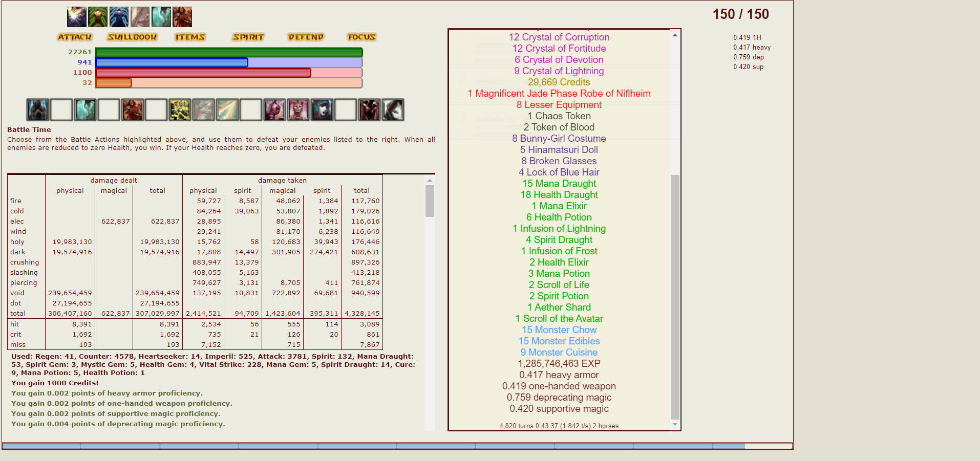Click the pink masked face quickbar icon
Screen dimensions: 980x461
298,110
